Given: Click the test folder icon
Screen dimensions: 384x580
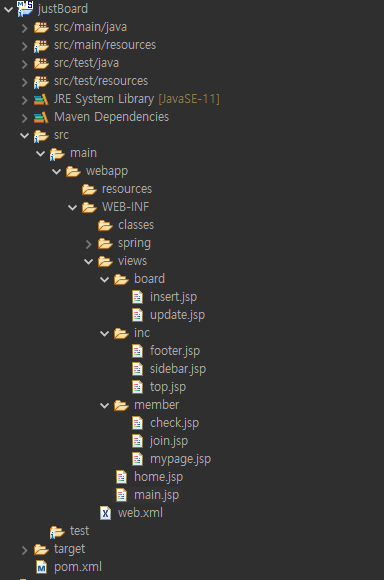Looking at the screenshot, I should pos(57,532).
